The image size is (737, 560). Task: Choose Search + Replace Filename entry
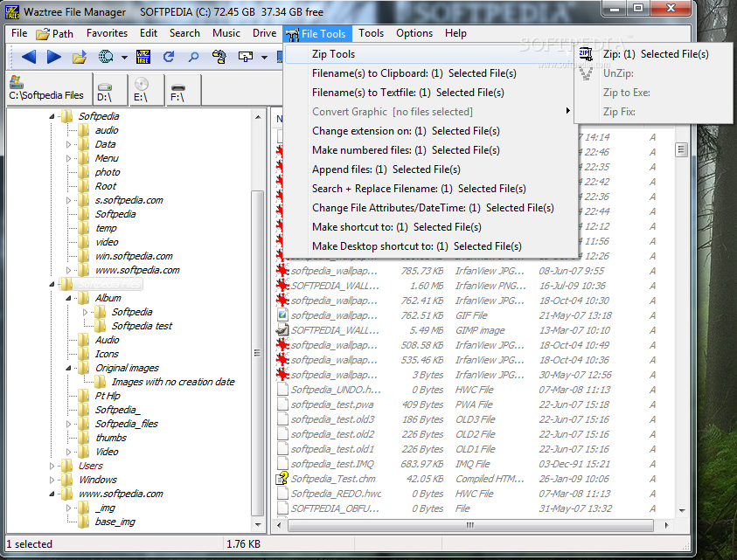tap(430, 189)
